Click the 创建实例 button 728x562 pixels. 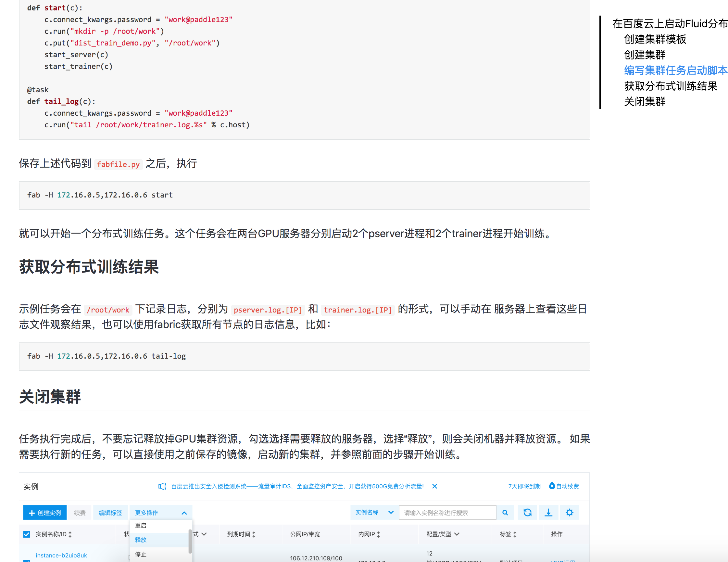(45, 513)
